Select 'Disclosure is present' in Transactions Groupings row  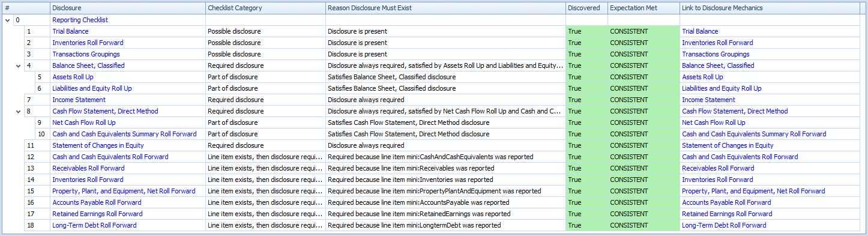tap(445, 54)
